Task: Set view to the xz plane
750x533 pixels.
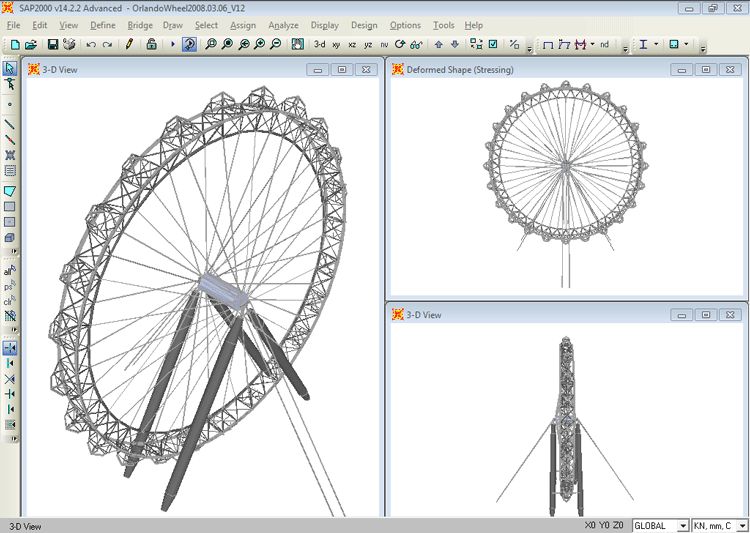Action: (x=352, y=45)
